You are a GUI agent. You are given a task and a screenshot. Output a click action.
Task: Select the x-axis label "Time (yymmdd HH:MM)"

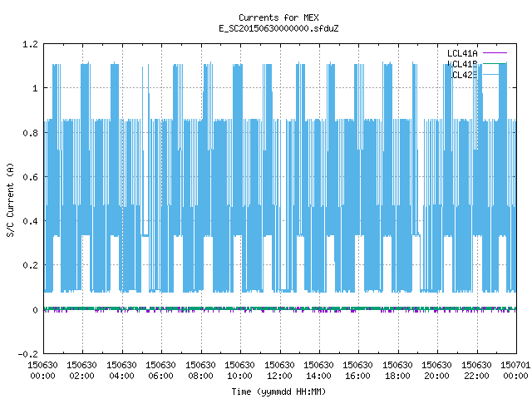coord(278,392)
